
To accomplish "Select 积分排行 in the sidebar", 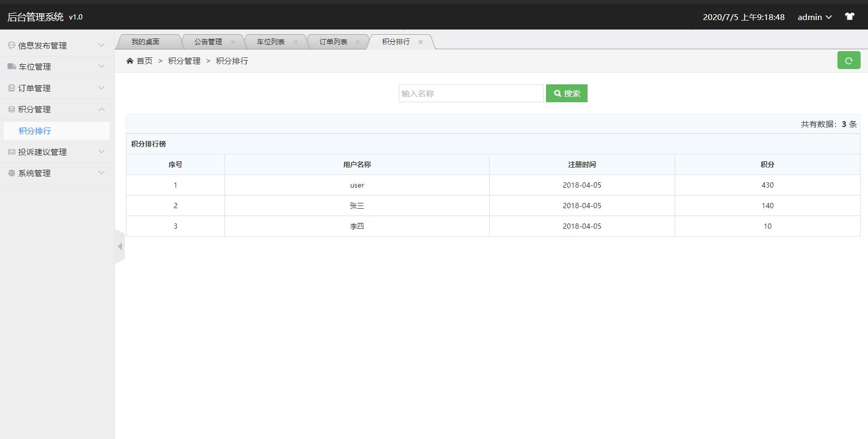I will [35, 131].
